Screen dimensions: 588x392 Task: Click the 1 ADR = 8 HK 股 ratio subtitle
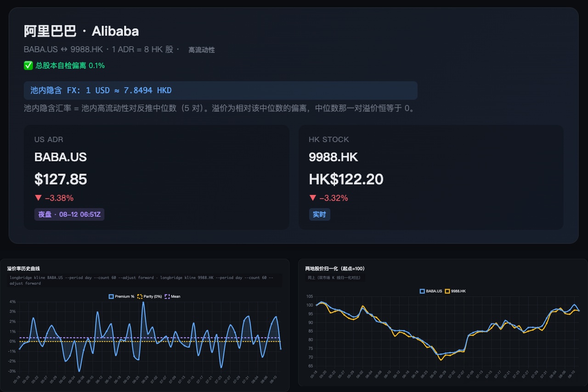[x=142, y=50]
